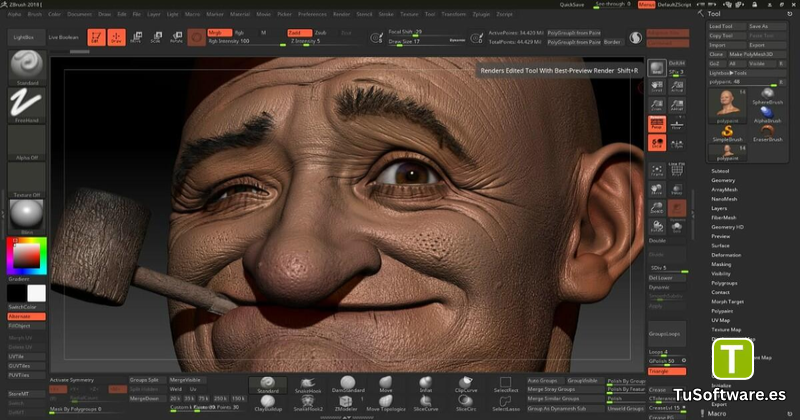Expand the Polygroups section

724,283
